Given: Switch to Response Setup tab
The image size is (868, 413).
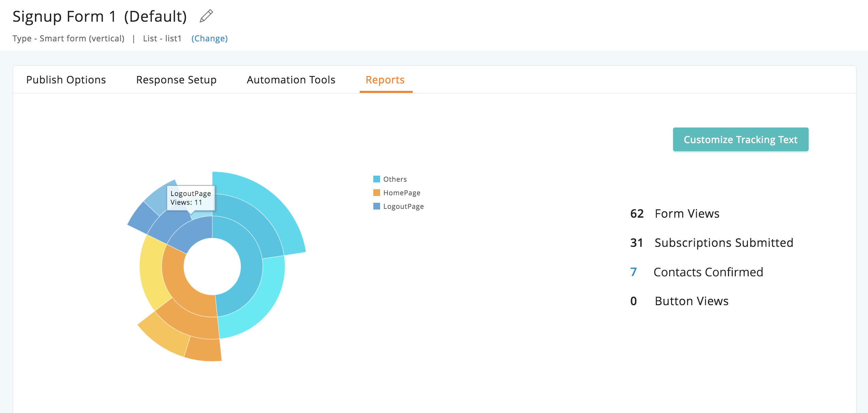Looking at the screenshot, I should [176, 80].
